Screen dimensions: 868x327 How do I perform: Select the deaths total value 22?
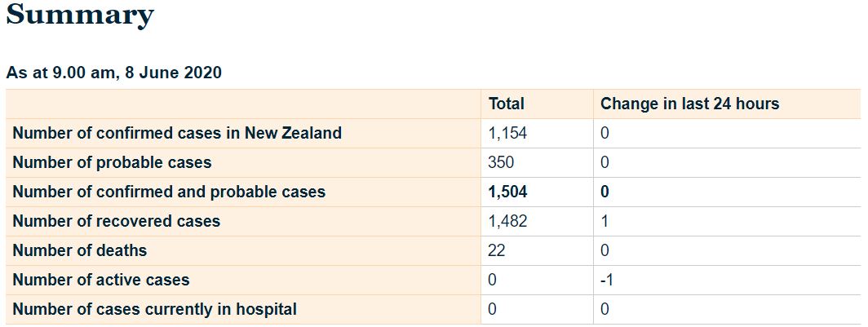click(497, 250)
